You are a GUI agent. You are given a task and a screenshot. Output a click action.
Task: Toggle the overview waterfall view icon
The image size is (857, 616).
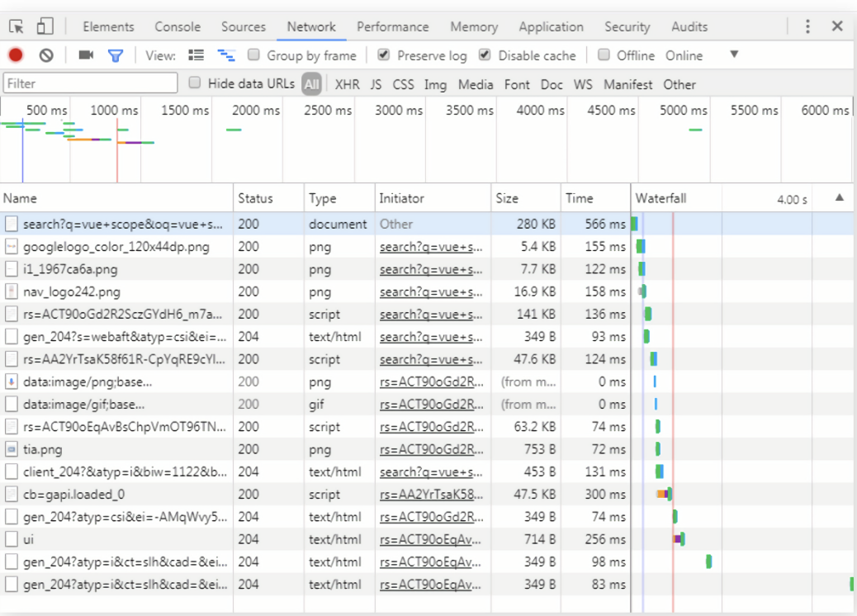point(226,55)
